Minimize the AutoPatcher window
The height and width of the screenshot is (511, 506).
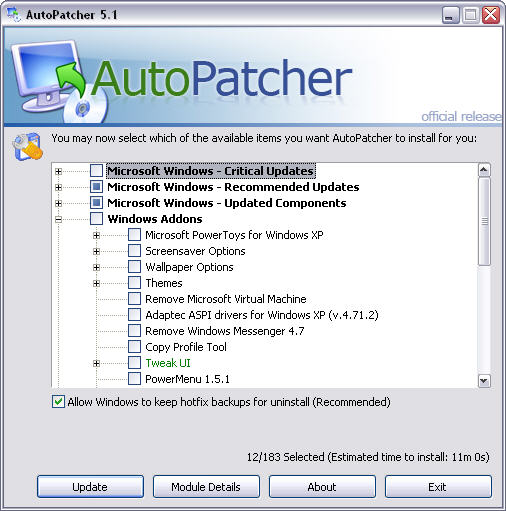coord(450,15)
